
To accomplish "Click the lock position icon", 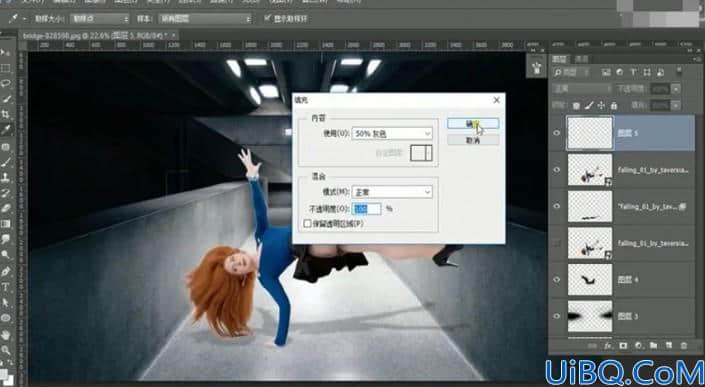I will [x=601, y=106].
